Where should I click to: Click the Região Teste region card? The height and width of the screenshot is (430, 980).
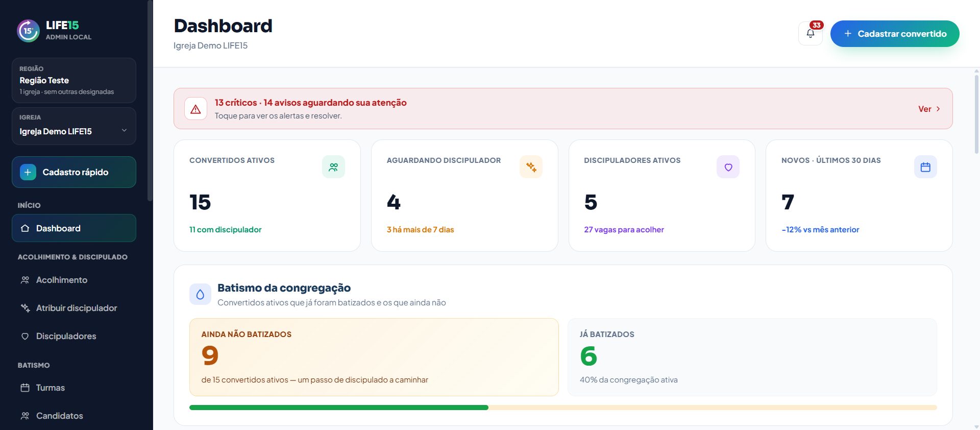pos(74,80)
